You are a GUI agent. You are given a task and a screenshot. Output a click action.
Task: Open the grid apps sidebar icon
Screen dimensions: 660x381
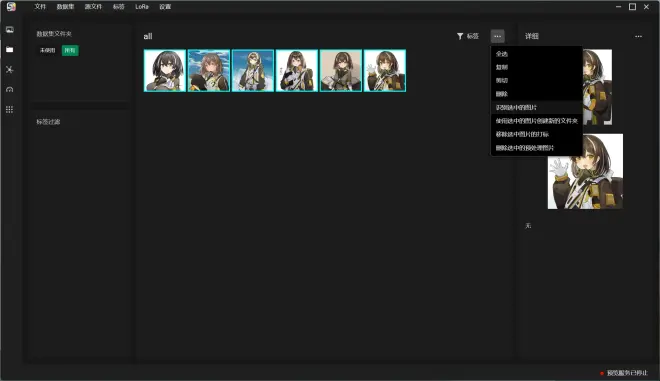point(10,109)
